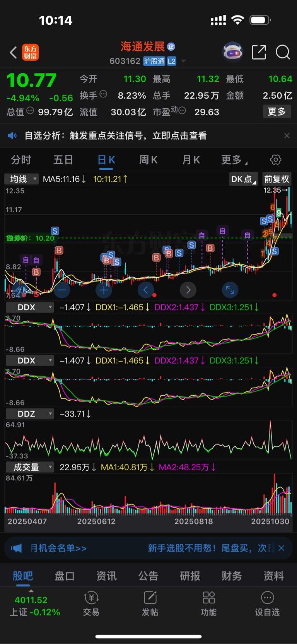Image resolution: width=297 pixels, height=644 pixels.
Task: Tap the megaphone icon in promo banner
Action: 16,548
